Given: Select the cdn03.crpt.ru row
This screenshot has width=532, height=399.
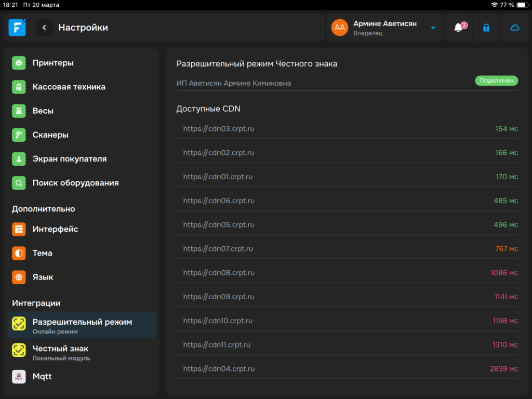Looking at the screenshot, I should tap(347, 128).
